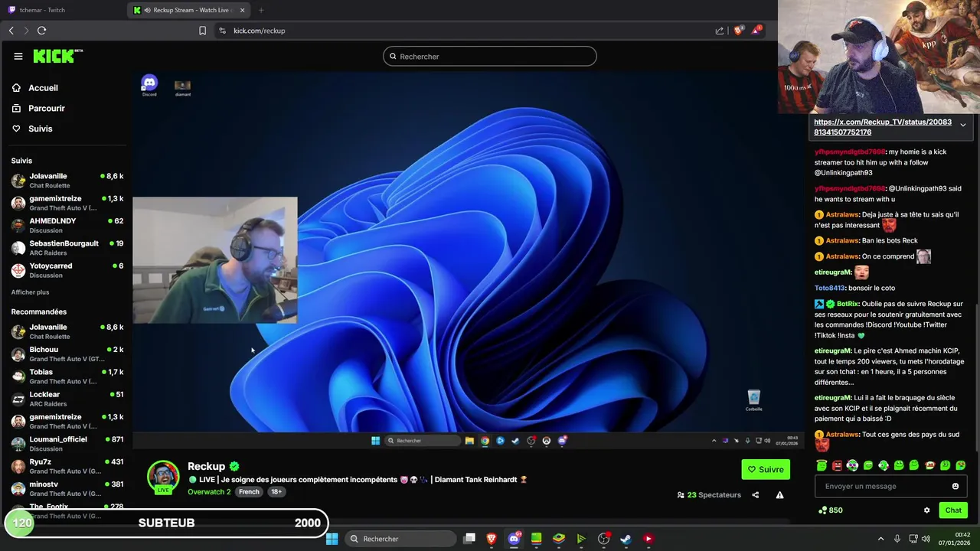980x551 pixels.
Task: Open Yotoycarred followed channel
Action: (x=67, y=270)
